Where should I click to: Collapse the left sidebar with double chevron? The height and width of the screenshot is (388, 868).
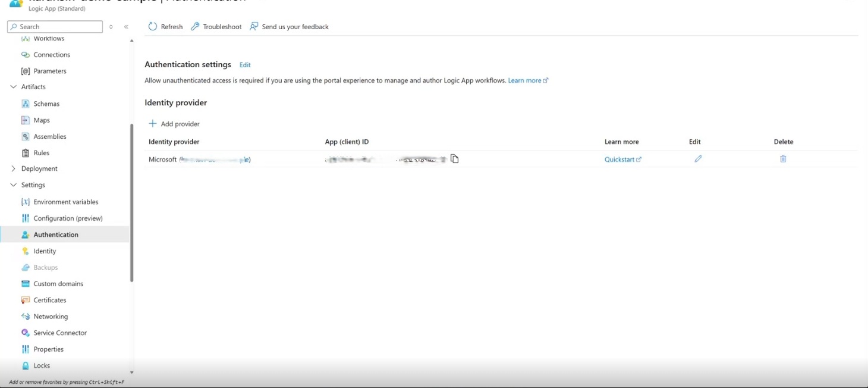coord(125,26)
